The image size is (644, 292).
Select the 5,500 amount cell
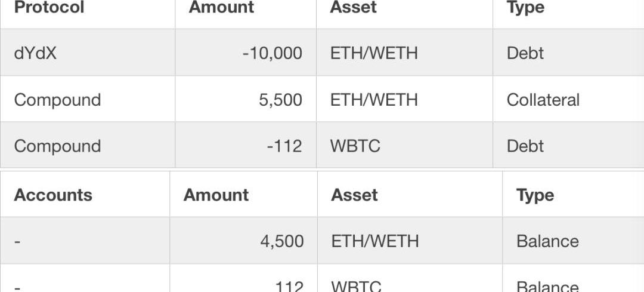pyautogui.click(x=280, y=100)
